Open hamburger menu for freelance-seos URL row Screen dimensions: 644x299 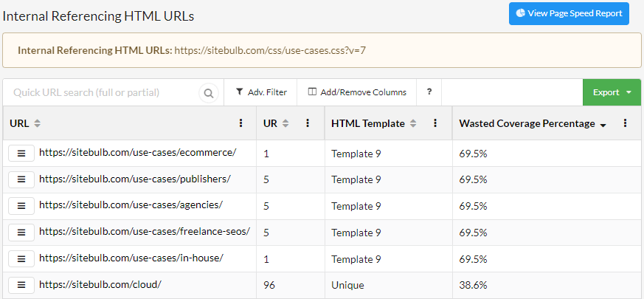coord(21,233)
